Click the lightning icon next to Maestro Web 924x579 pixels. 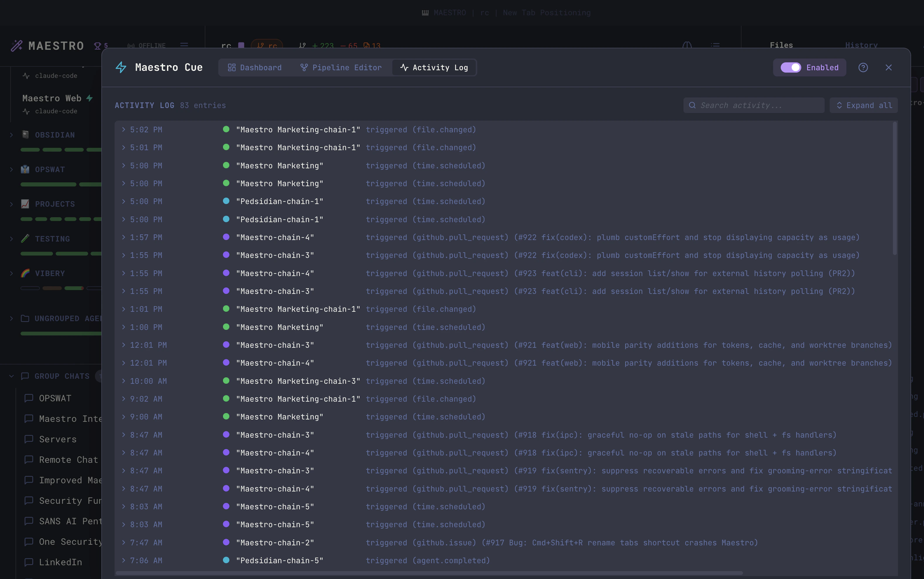pyautogui.click(x=89, y=98)
